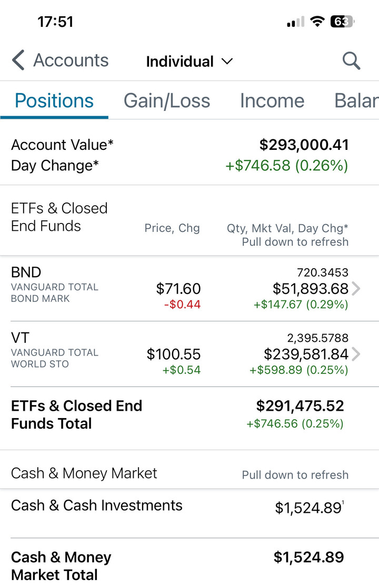The width and height of the screenshot is (379, 588).
Task: Tap the back arrow beside Accounts
Action: pos(18,60)
